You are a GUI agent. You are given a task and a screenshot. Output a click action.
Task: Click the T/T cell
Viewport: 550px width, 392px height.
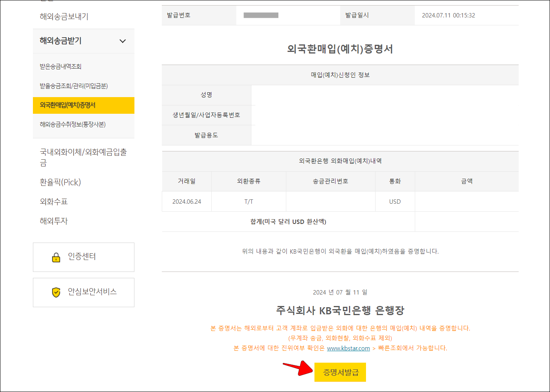pos(249,201)
